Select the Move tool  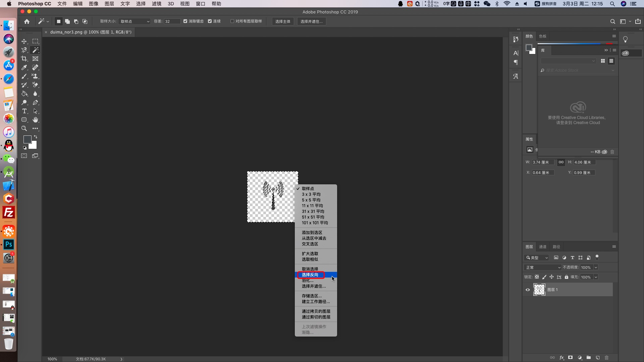click(x=24, y=41)
